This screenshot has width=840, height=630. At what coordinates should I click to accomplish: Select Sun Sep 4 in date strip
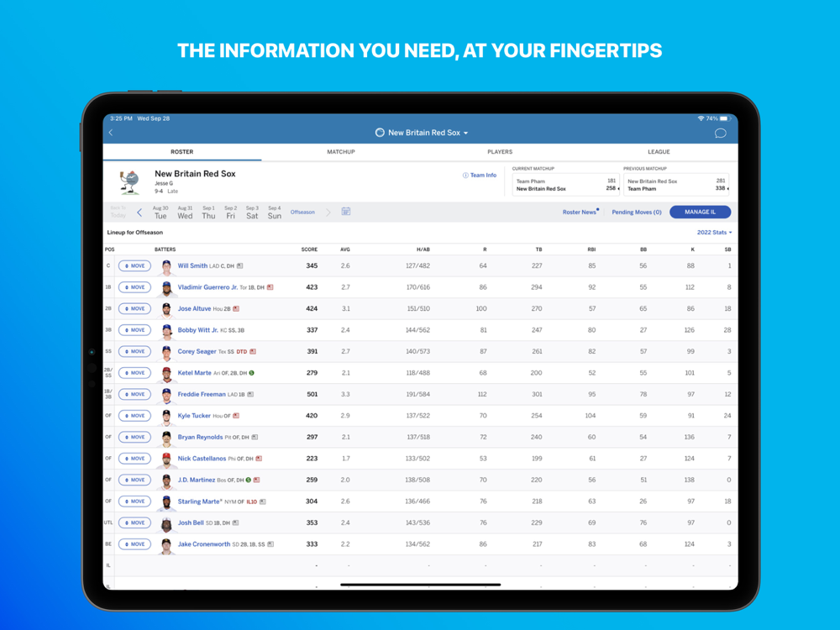click(275, 213)
